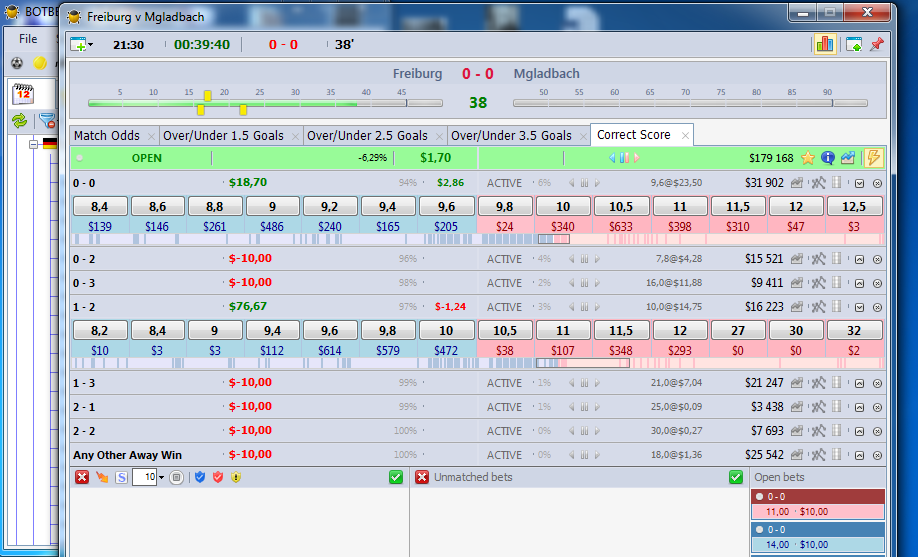
Task: Toggle green checkmark beside Unmatched bets panel
Action: tap(736, 477)
